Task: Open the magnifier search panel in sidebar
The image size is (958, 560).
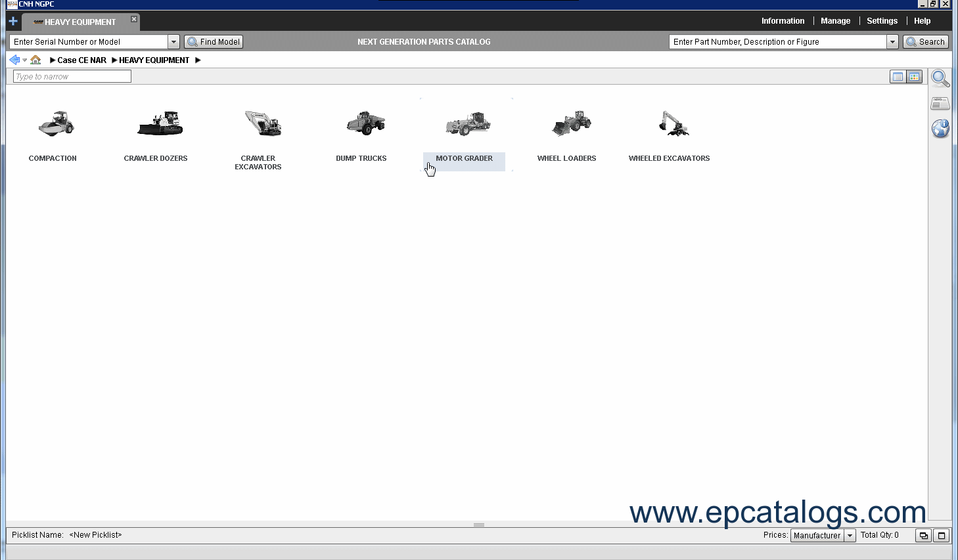Action: (940, 78)
